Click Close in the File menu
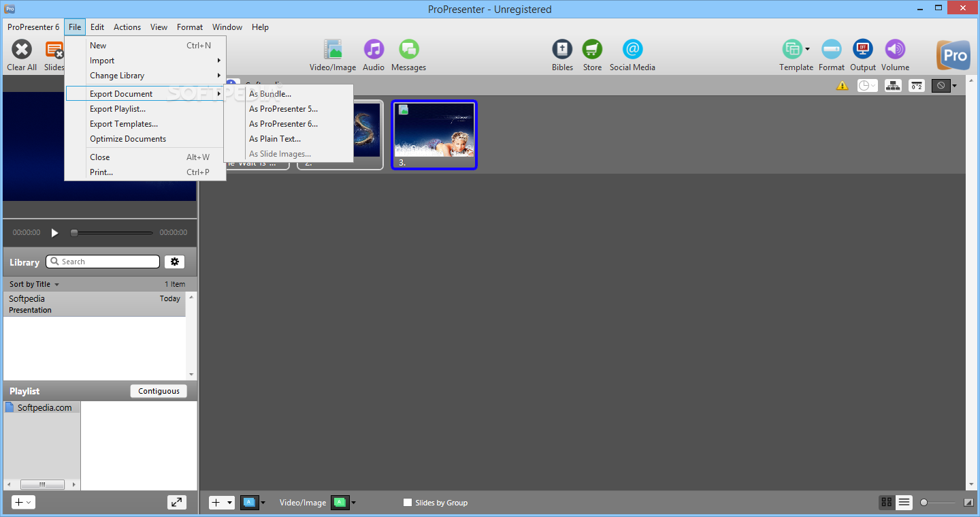Image resolution: width=980 pixels, height=517 pixels. pos(145,157)
